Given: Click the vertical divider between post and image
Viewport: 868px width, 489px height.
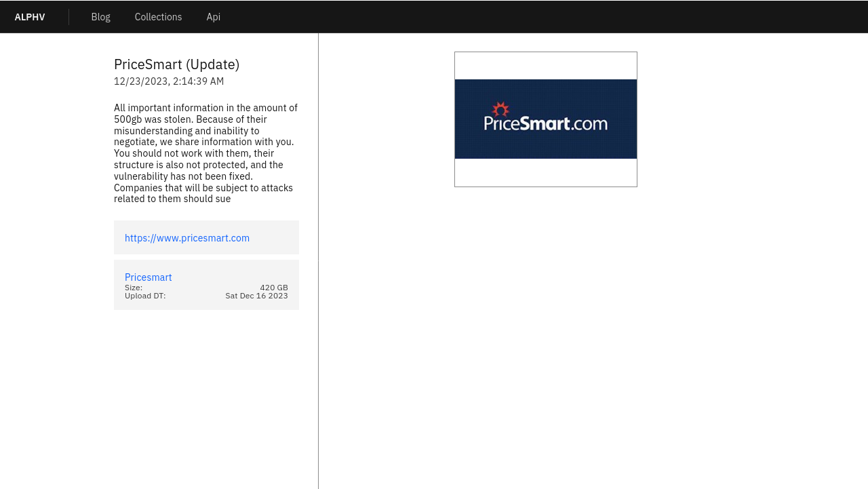Looking at the screenshot, I should [x=318, y=261].
